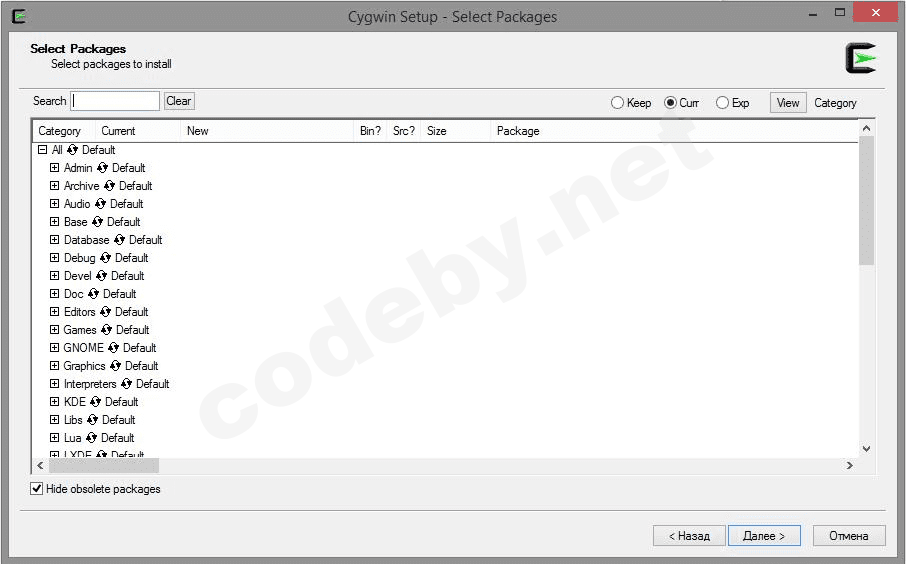Expand the Base category

point(54,221)
